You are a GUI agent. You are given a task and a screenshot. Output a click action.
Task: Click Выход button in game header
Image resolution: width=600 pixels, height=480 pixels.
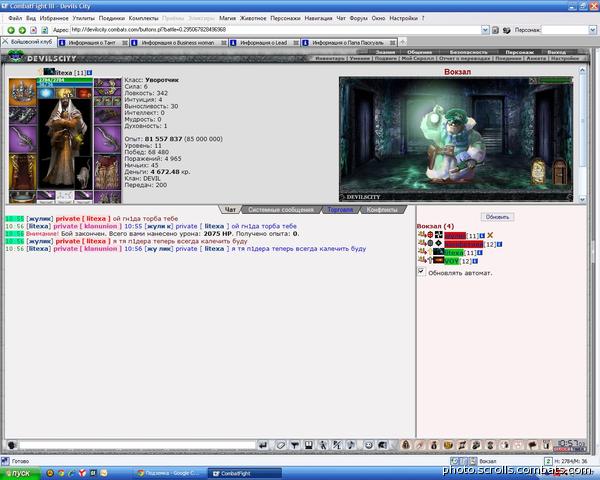[x=556, y=52]
